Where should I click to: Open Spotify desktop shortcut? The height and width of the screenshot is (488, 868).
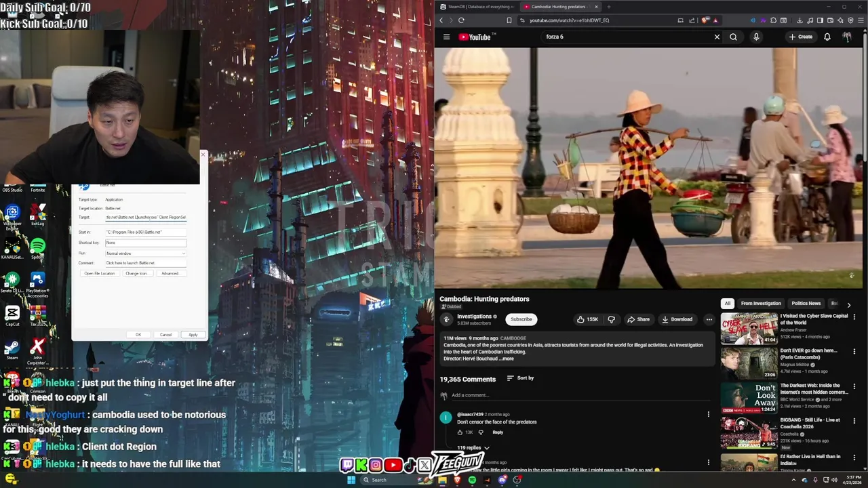[x=37, y=248]
